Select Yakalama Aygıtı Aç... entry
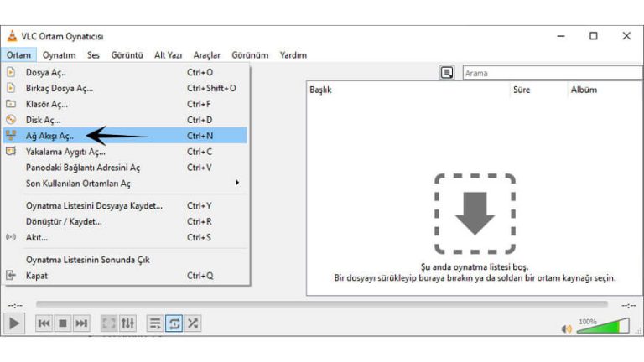Viewport: 644px width, 362px height. (125, 152)
